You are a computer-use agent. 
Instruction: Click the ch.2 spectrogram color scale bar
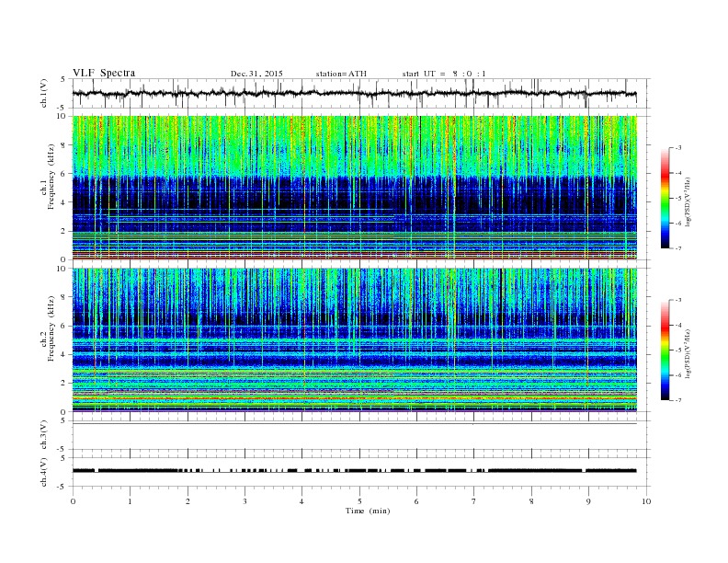(x=665, y=350)
